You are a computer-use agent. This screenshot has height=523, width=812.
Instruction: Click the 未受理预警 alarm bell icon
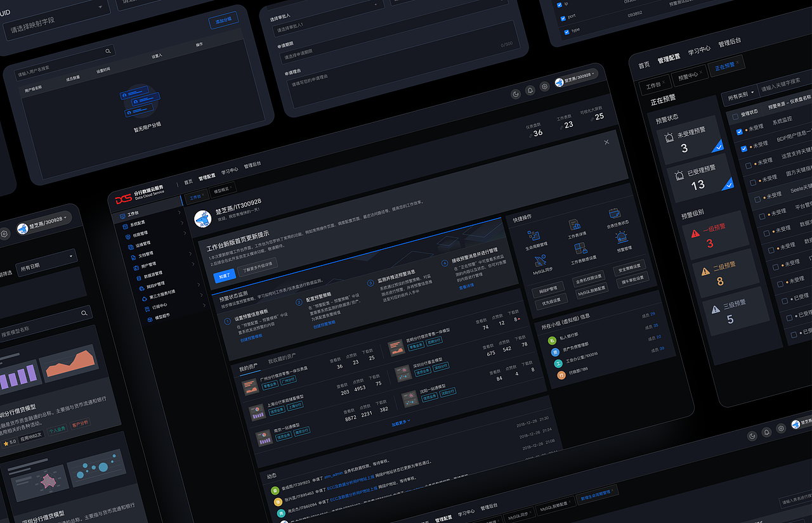(x=669, y=138)
